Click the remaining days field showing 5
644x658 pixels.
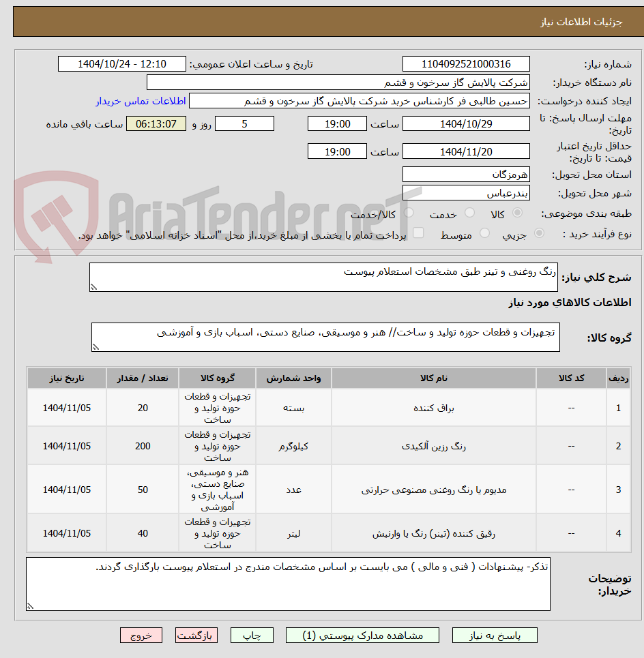pyautogui.click(x=244, y=124)
